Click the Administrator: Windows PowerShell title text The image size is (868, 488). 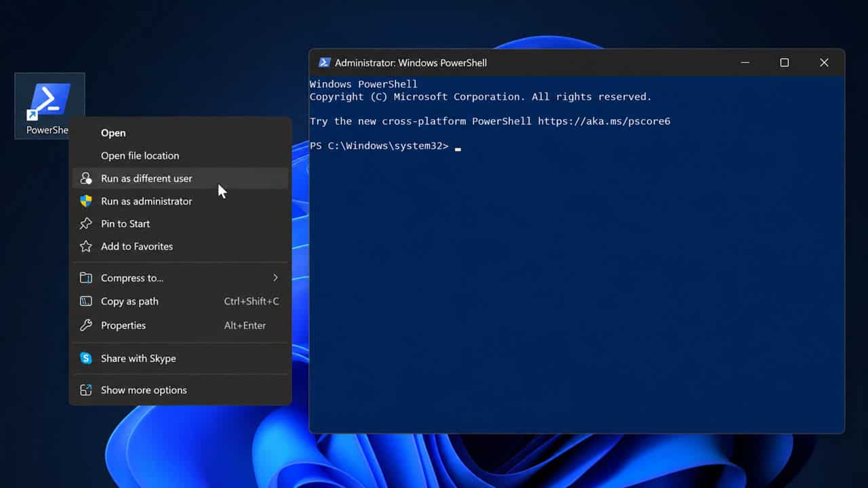[x=411, y=63]
